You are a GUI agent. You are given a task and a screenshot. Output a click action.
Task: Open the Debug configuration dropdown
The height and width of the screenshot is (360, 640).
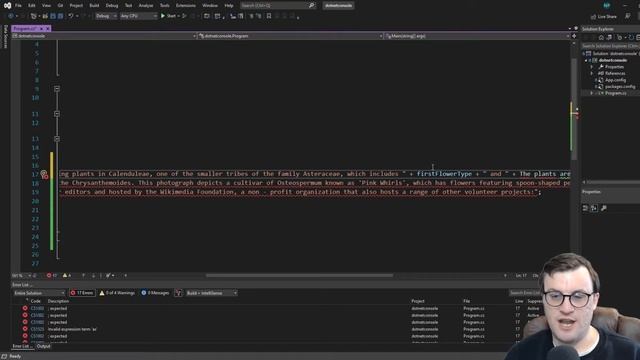106,16
